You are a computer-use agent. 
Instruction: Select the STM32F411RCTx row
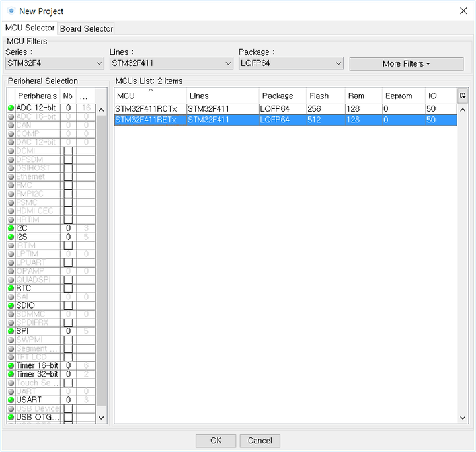[x=286, y=109]
